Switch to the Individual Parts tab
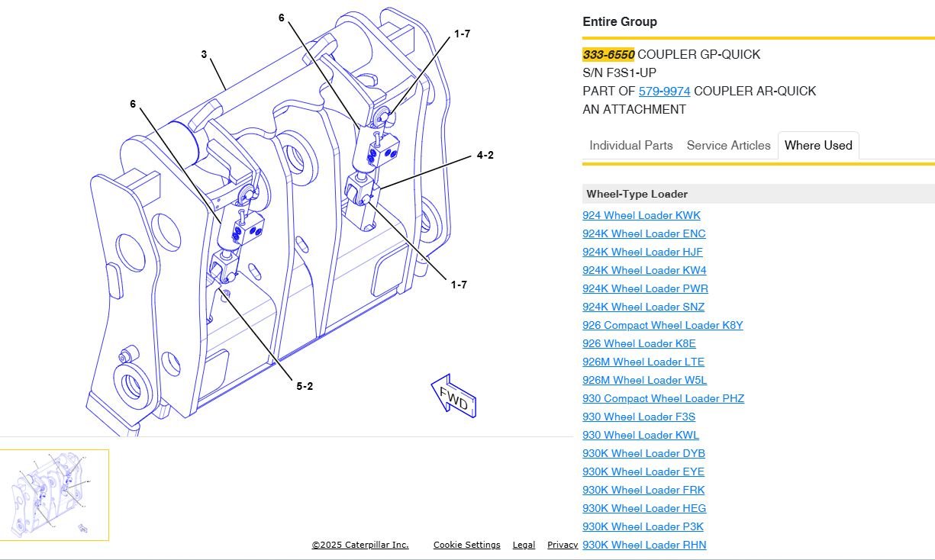The height and width of the screenshot is (560, 935). point(631,146)
